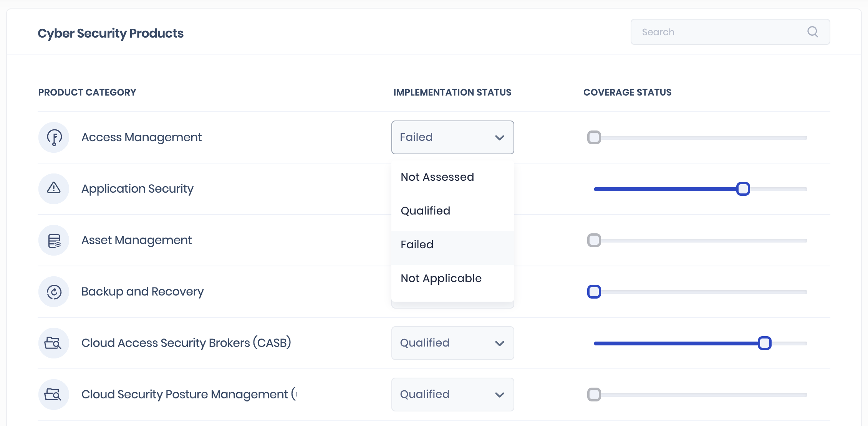Pick Not Applicable from the list

coord(452,278)
